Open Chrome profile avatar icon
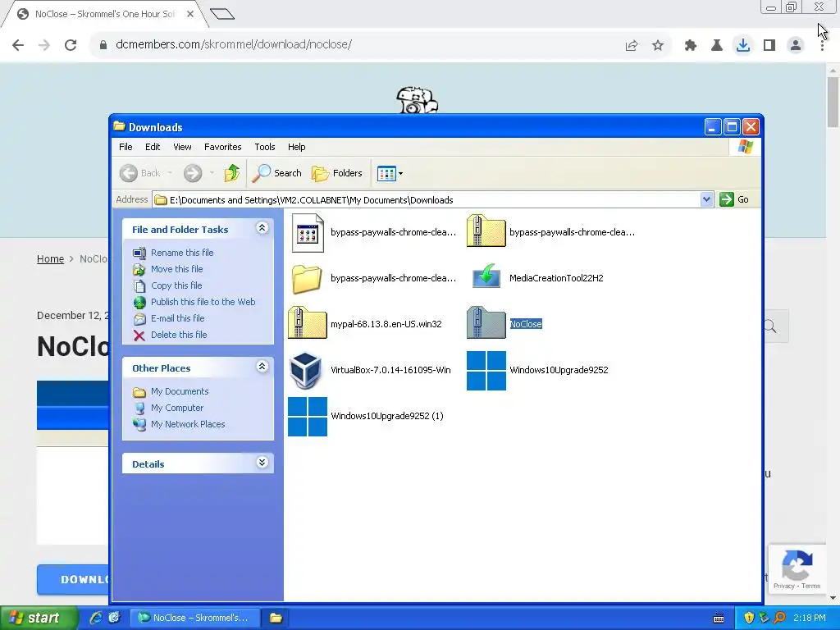840x630 pixels. tap(796, 45)
